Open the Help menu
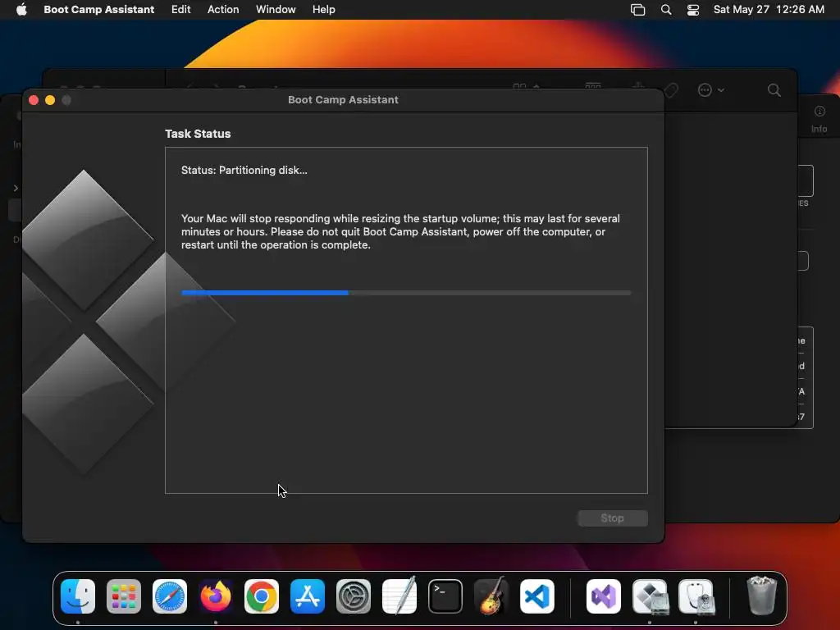This screenshot has height=630, width=840. pos(323,9)
